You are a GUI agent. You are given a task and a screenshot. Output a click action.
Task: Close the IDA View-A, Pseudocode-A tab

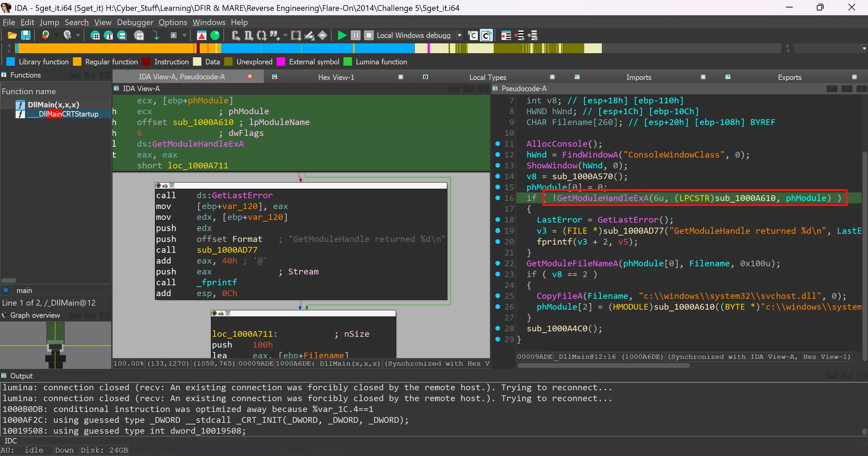pyautogui.click(x=250, y=77)
